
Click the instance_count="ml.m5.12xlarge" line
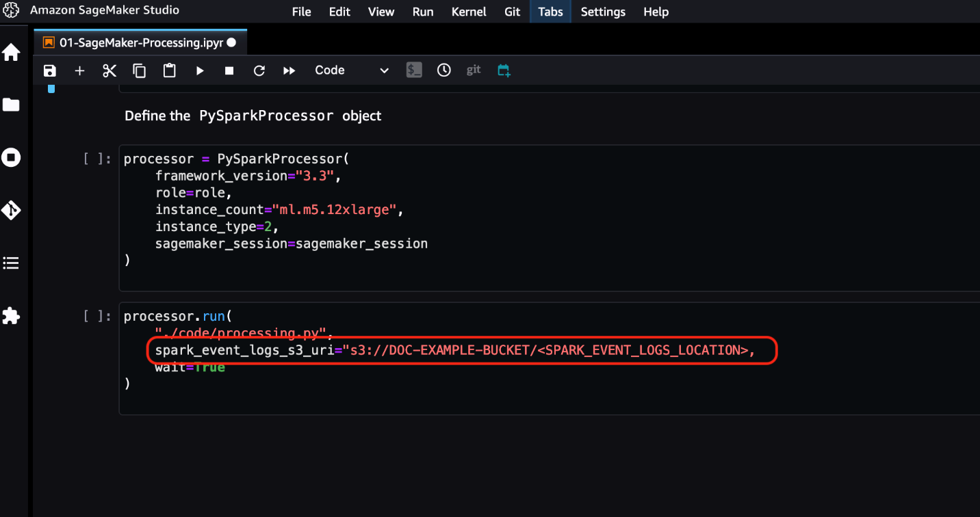coord(279,210)
